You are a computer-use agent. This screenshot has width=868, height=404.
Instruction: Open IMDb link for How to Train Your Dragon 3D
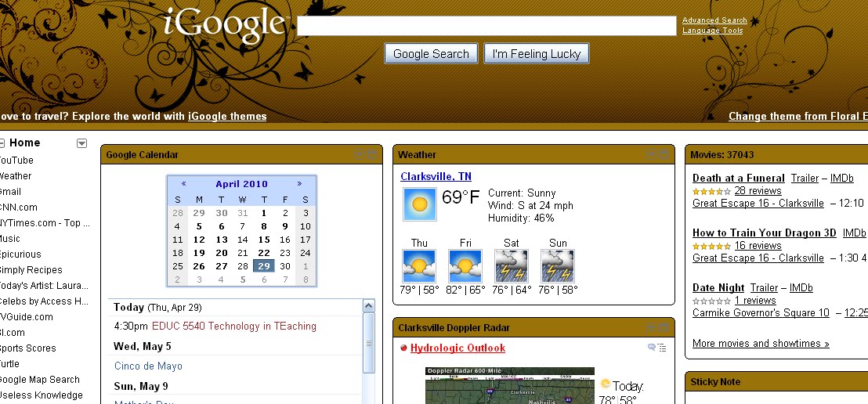[x=854, y=233]
